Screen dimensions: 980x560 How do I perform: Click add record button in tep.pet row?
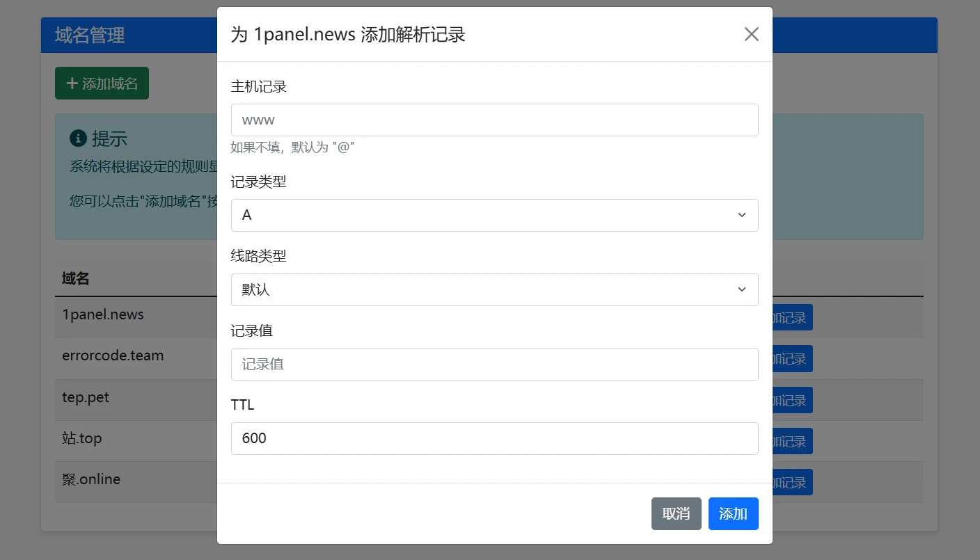(x=792, y=401)
